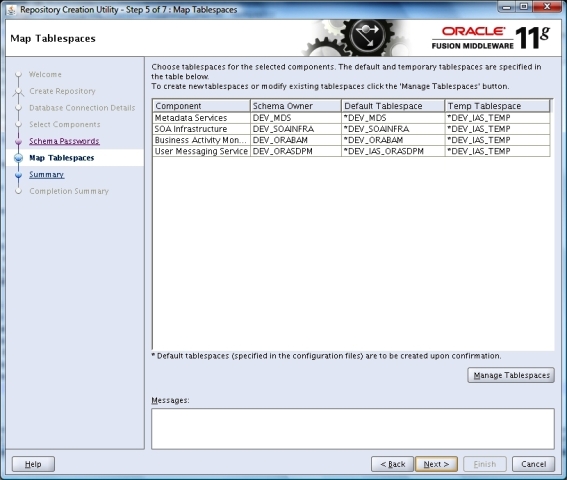Screen dimensions: 567x480
Task: Click the Java icon in title bar
Action: tap(12, 10)
